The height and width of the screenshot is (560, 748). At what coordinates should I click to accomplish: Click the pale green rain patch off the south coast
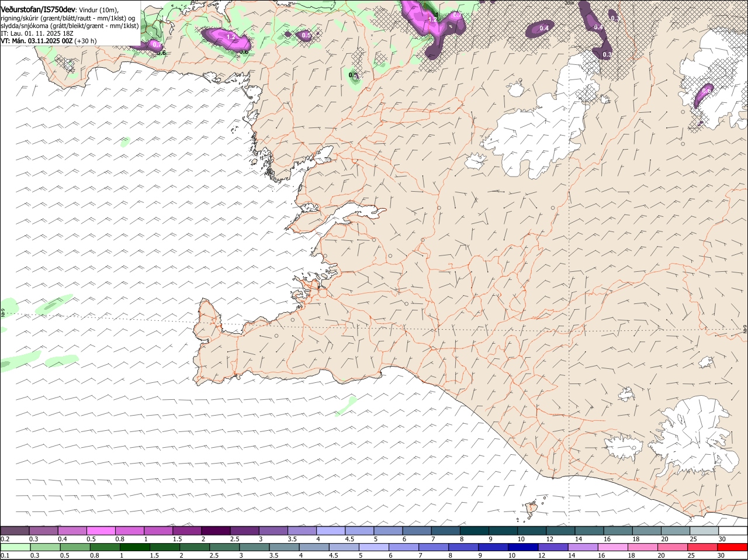pyautogui.click(x=346, y=405)
